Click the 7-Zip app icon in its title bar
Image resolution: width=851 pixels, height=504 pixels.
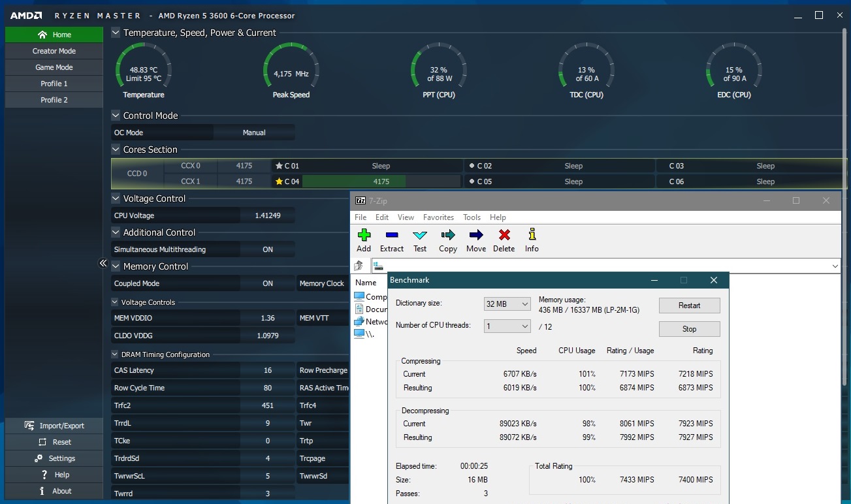361,200
